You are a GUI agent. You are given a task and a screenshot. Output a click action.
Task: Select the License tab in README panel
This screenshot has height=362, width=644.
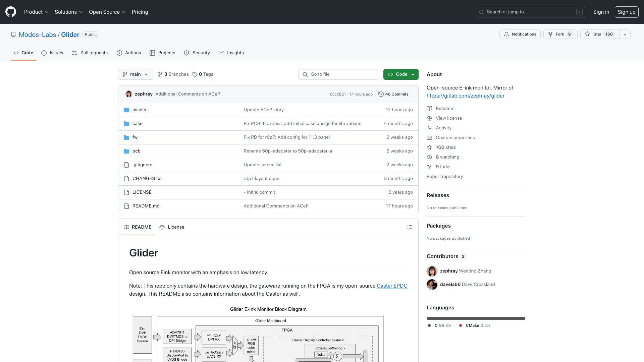point(172,227)
